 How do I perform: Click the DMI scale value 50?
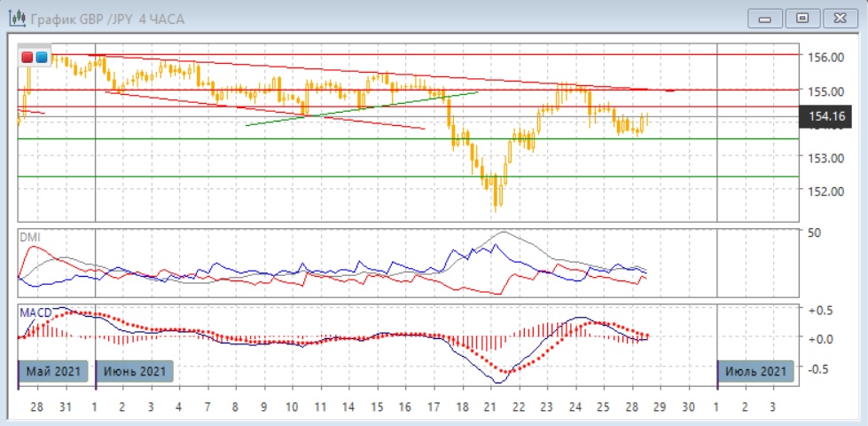coord(814,233)
